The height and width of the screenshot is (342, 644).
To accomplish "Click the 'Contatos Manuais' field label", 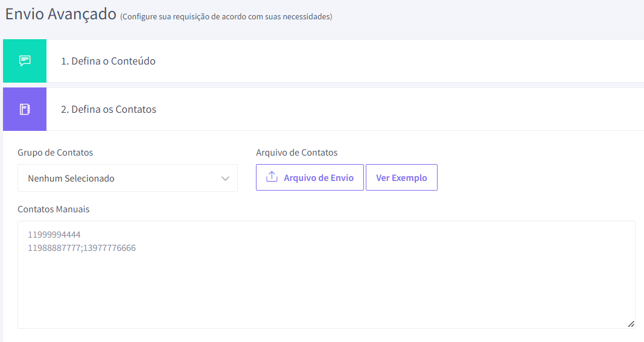I will click(53, 209).
